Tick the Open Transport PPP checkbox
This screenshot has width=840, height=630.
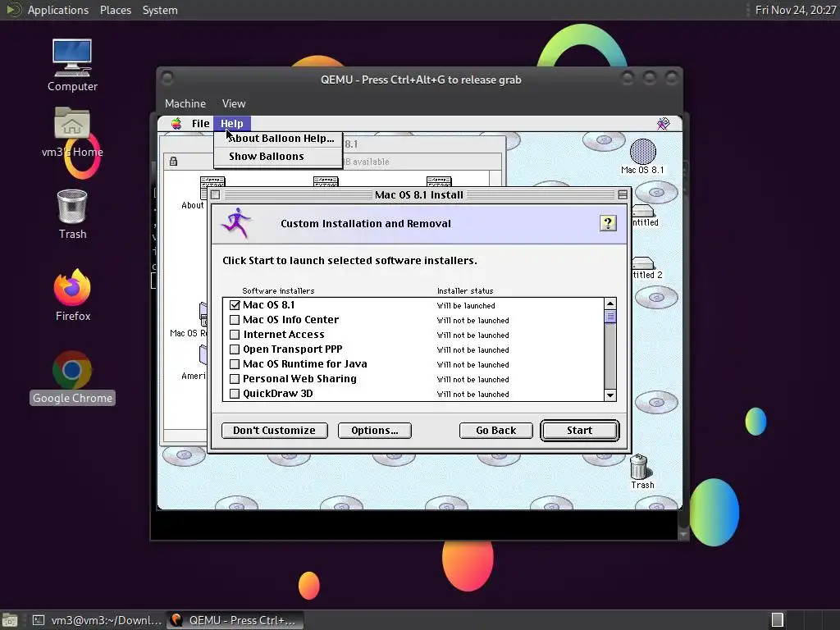point(235,349)
